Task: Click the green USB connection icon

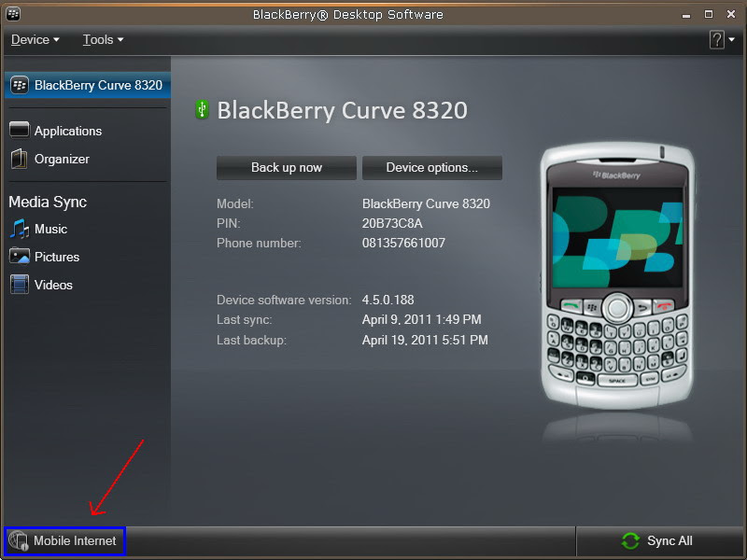Action: click(202, 109)
